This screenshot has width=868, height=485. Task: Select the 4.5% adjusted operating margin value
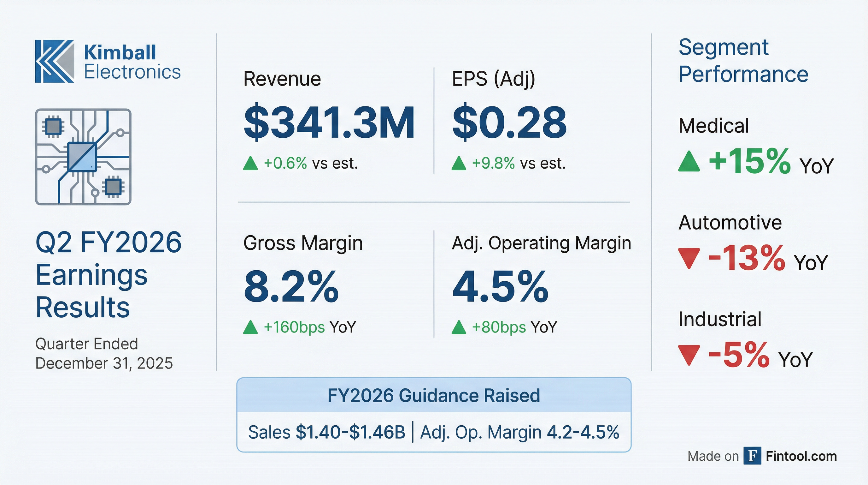(500, 287)
